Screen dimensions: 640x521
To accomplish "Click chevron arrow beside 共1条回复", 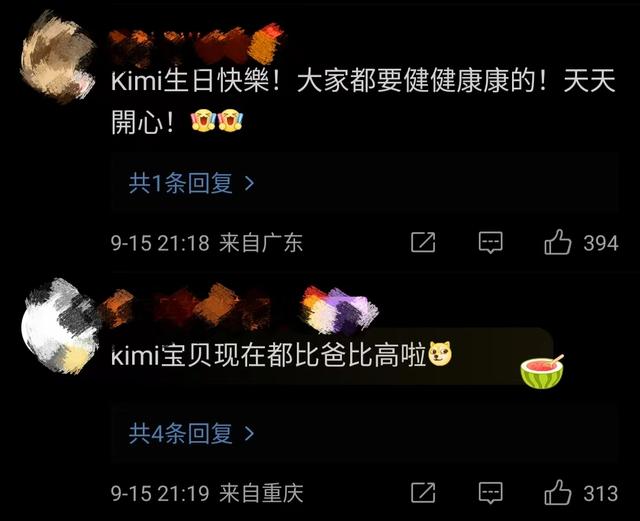I will (x=249, y=184).
